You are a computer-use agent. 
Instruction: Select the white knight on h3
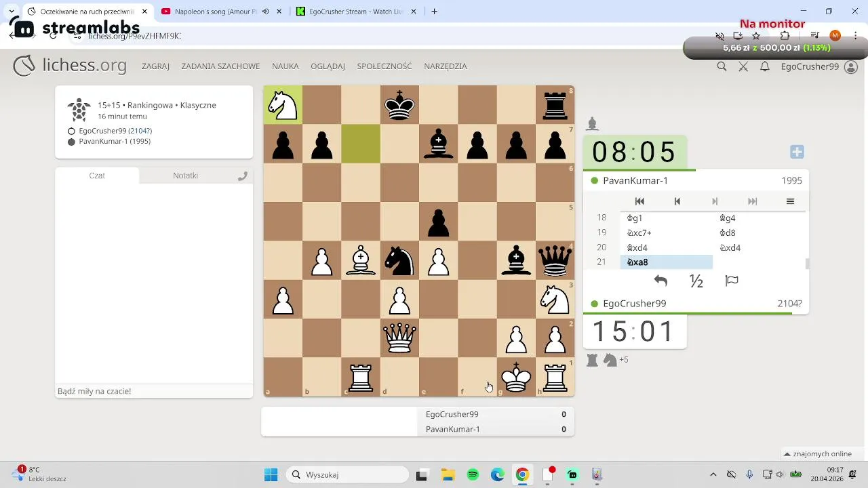[x=555, y=300]
